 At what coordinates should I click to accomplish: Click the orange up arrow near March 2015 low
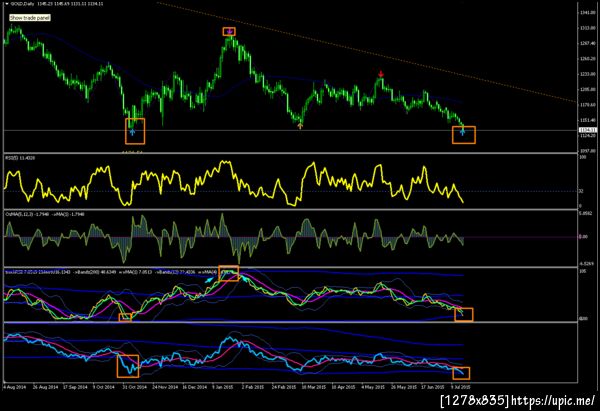[300, 126]
